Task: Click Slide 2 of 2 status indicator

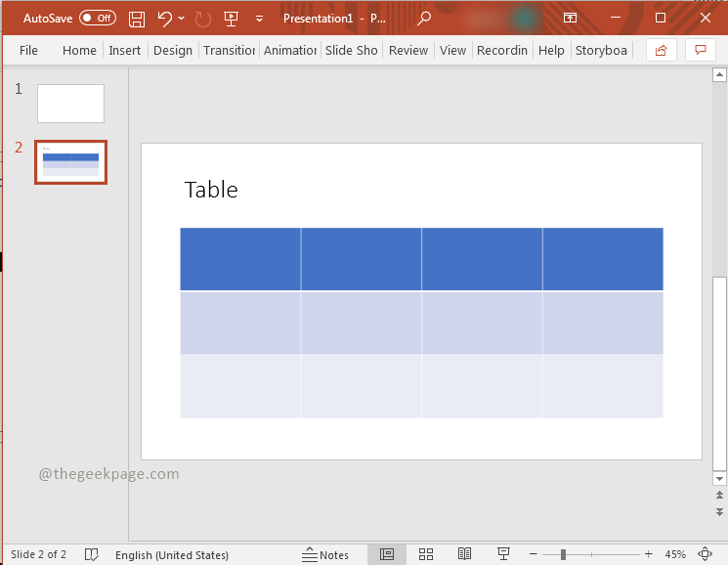Action: (38, 554)
